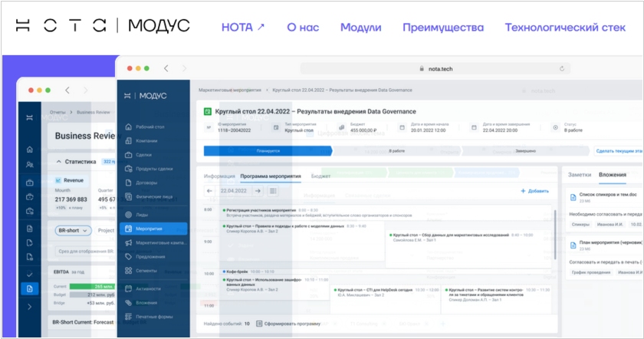The height and width of the screenshot is (339, 644).
Task: Open Технологический стек in site navigation
Action: coord(565,28)
